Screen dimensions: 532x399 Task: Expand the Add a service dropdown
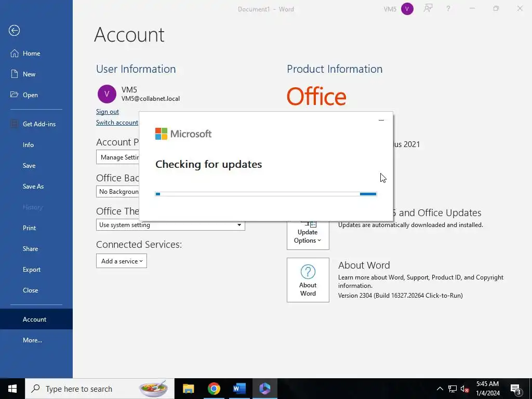click(122, 261)
